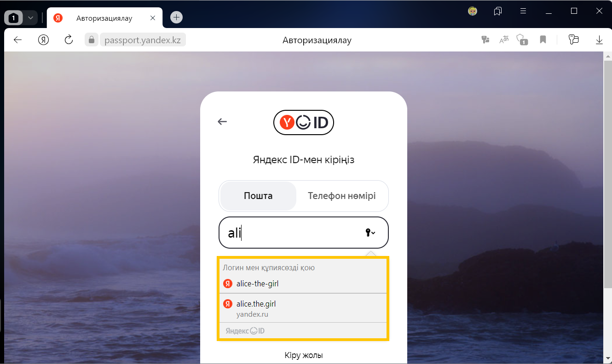Select the Пошта login tab

258,196
